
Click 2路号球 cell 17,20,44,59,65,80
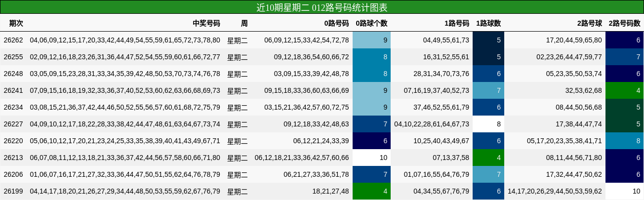click(574, 40)
